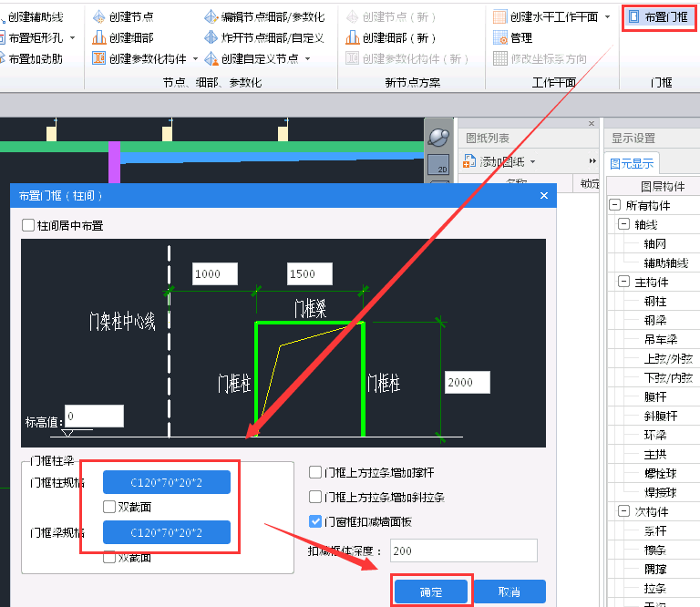The image size is (700, 607).
Task: Click the 编辑节点细部/参数化 icon
Action: tap(211, 17)
